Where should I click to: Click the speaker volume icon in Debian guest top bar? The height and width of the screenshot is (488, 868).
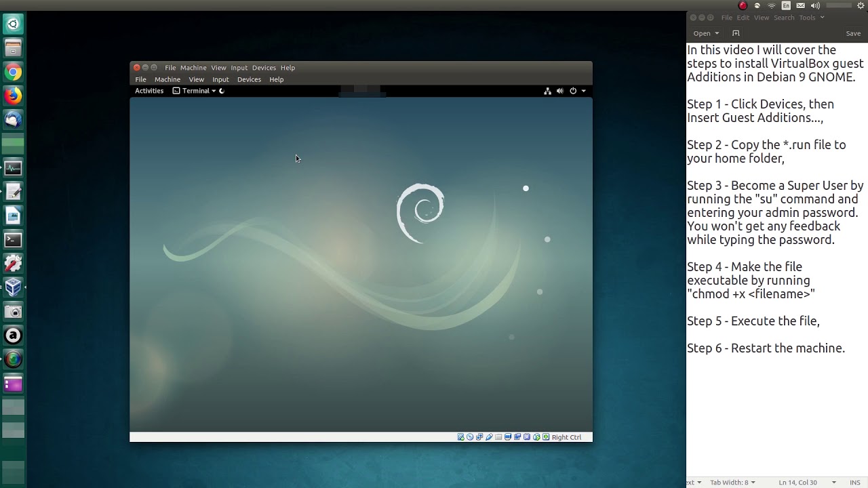click(x=560, y=91)
